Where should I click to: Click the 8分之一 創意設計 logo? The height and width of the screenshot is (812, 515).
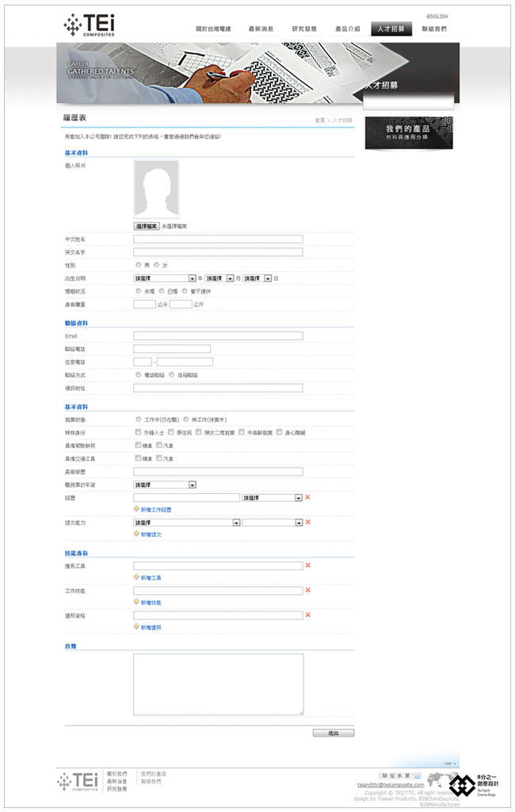tap(473, 786)
